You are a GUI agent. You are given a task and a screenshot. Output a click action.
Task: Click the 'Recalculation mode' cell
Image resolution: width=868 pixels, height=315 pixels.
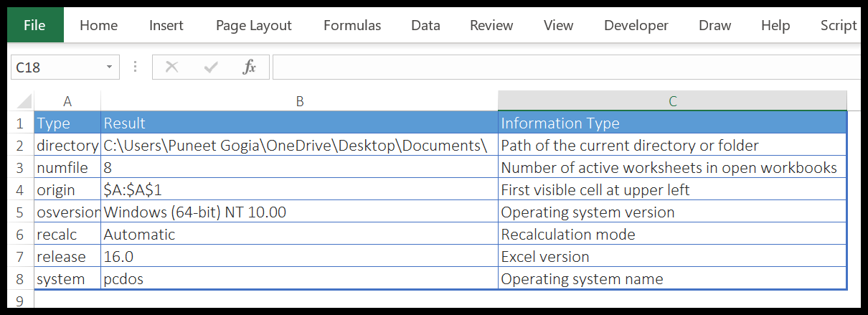[673, 234]
